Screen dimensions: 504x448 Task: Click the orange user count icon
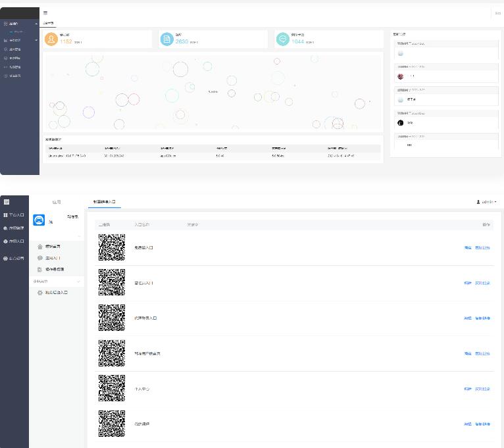(51, 39)
